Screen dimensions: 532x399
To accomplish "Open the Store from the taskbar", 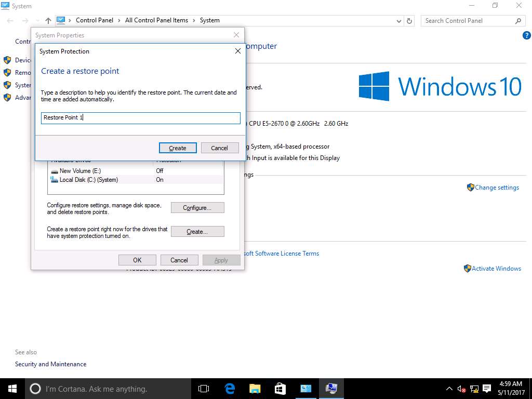I will [280, 389].
